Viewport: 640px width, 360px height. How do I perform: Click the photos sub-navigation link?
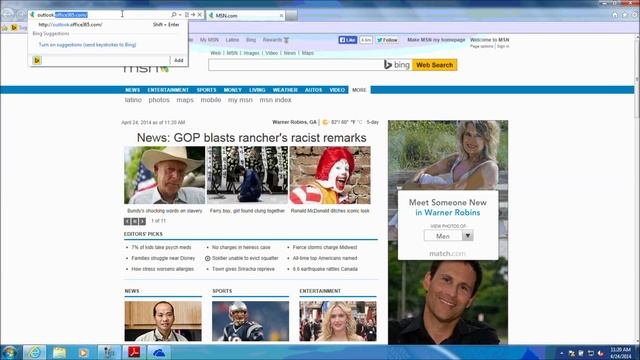coord(159,100)
